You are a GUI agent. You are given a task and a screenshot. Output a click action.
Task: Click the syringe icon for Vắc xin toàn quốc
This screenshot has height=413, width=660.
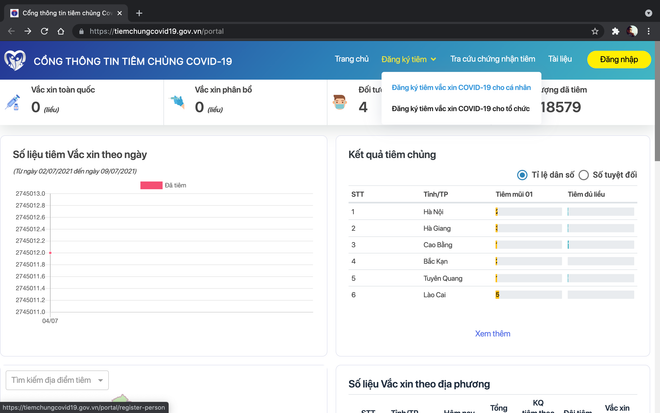(x=14, y=102)
